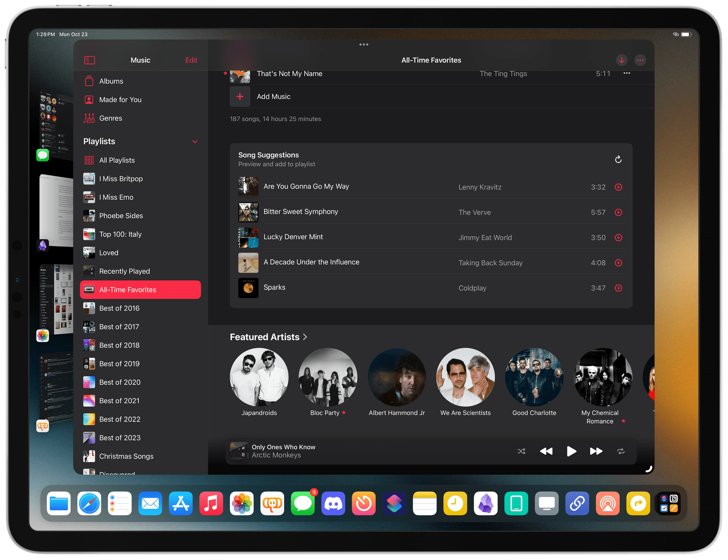Preview the Bitter Sweet Symphony album artwork
Image resolution: width=728 pixels, height=560 pixels.
248,212
